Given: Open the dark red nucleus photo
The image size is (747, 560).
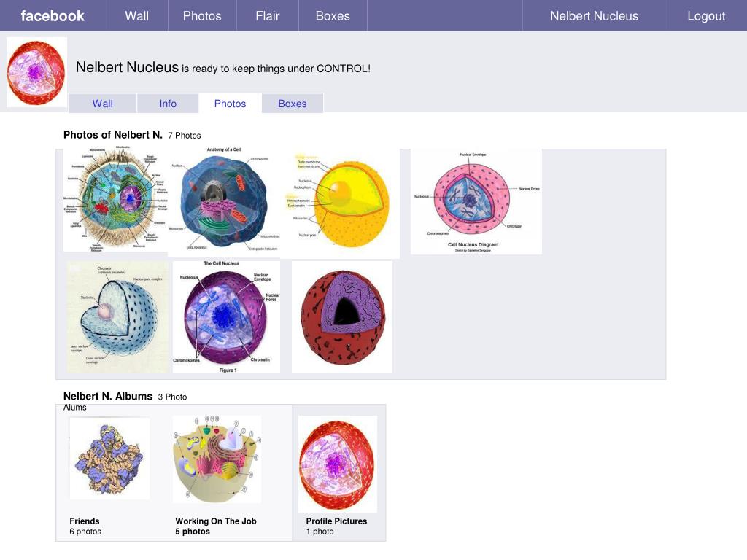Looking at the screenshot, I should point(342,317).
